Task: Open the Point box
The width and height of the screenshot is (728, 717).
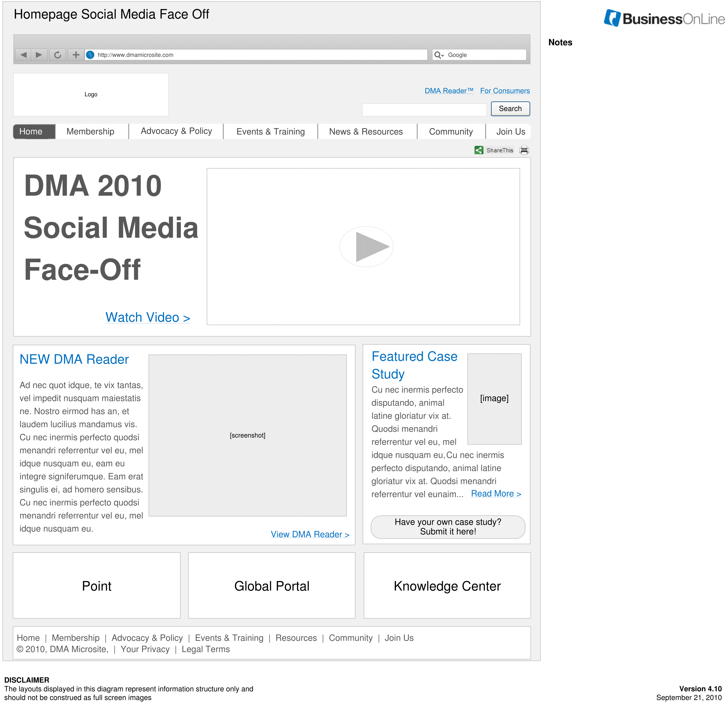Action: (x=97, y=585)
